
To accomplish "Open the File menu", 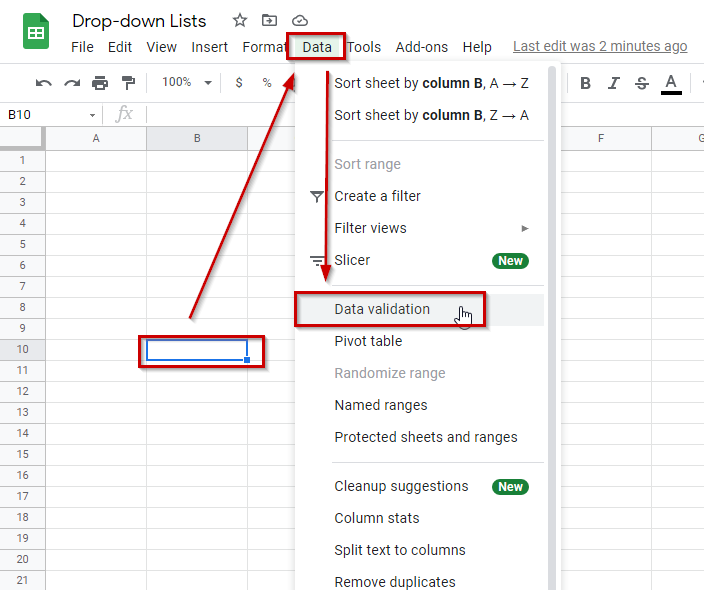I will [82, 47].
